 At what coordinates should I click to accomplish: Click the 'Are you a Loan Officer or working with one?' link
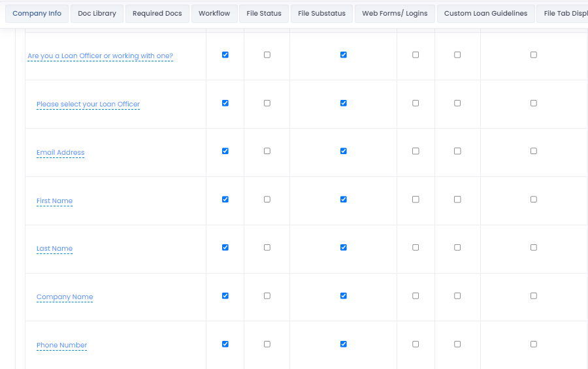(x=100, y=56)
